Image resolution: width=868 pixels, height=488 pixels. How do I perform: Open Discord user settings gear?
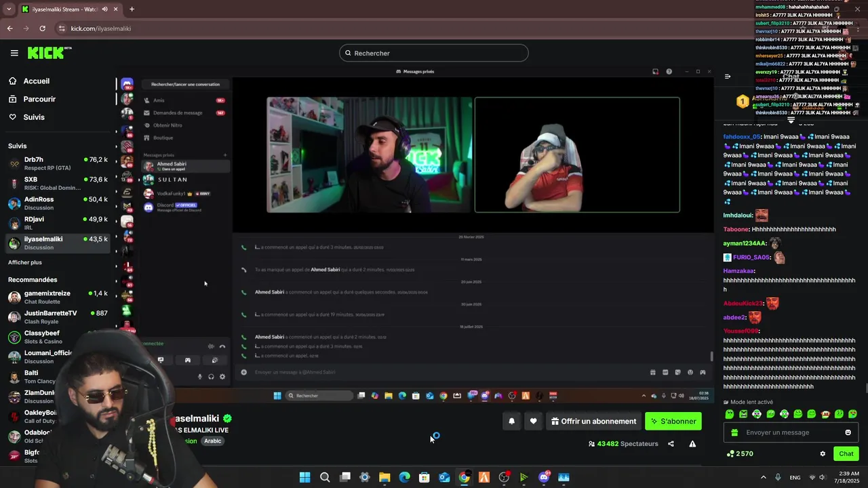click(222, 377)
